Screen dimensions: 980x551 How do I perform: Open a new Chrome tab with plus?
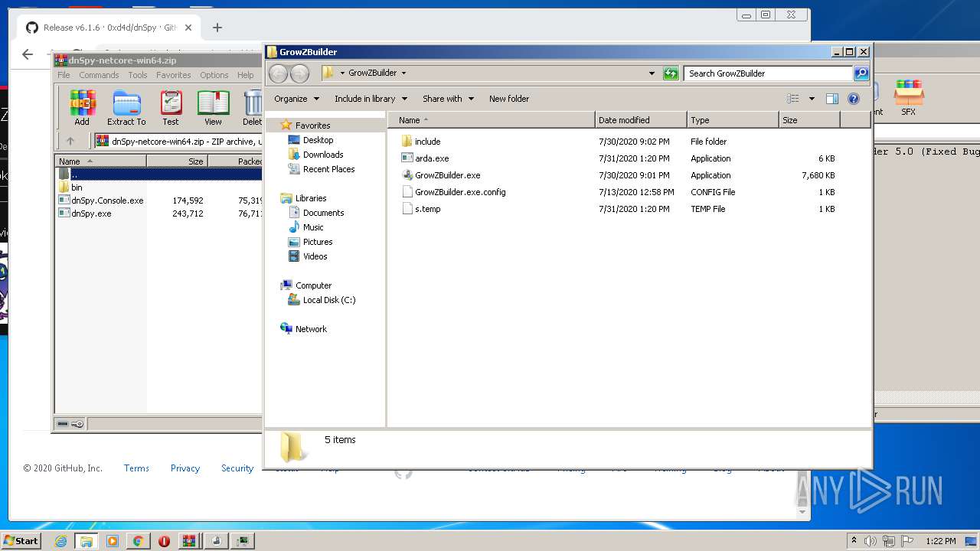(x=217, y=28)
